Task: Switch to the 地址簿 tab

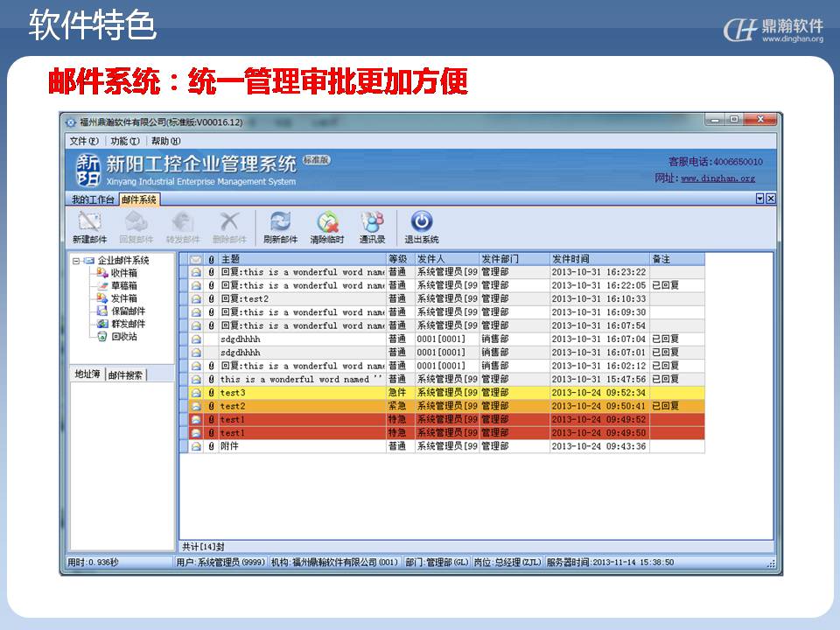Action: [87, 374]
